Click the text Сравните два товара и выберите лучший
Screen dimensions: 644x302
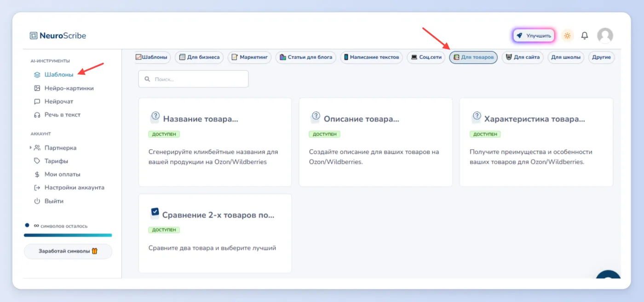point(212,248)
